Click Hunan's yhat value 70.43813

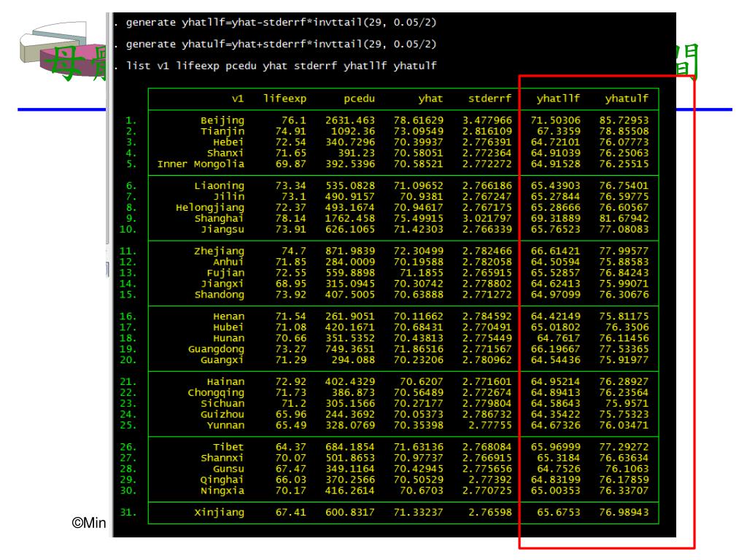click(x=418, y=338)
